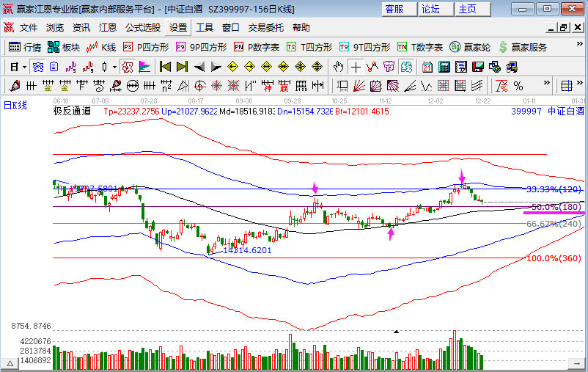Toggle the crosshair cursor button
This screenshot has height=372, width=588.
coord(356,68)
